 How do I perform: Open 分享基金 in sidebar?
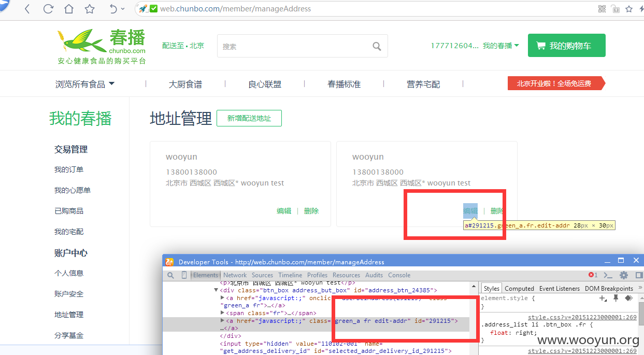click(69, 335)
